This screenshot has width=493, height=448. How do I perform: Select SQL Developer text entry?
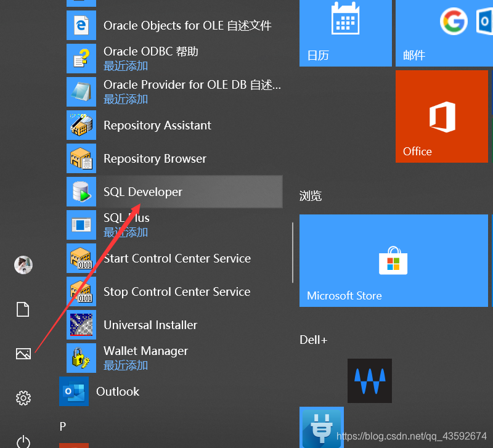tap(143, 192)
